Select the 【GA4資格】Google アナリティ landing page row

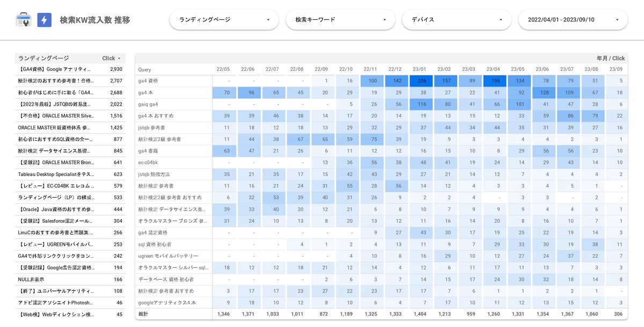(70, 69)
